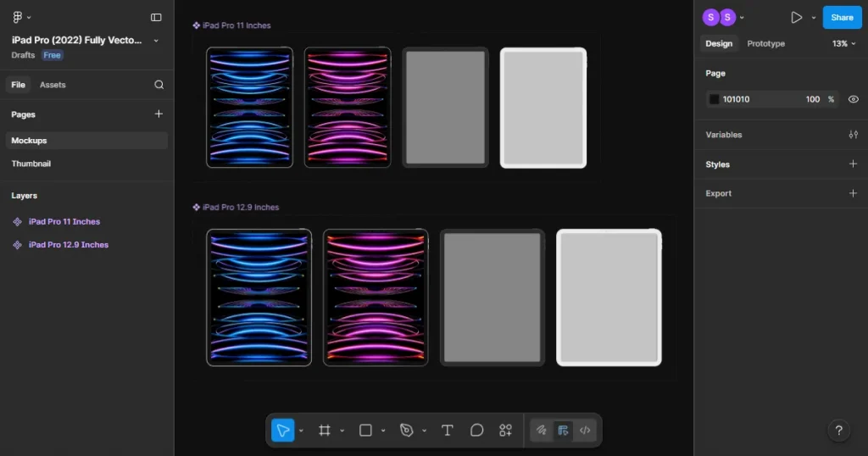Select iPad Pro 12.9 Inches canvas label
Viewport: 868px width, 456px height.
click(x=240, y=207)
